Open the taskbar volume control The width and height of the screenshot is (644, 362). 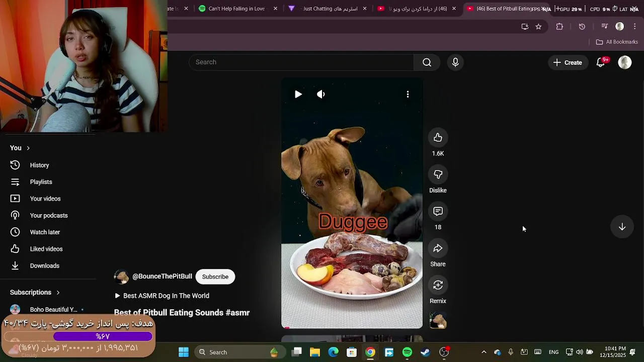579,352
